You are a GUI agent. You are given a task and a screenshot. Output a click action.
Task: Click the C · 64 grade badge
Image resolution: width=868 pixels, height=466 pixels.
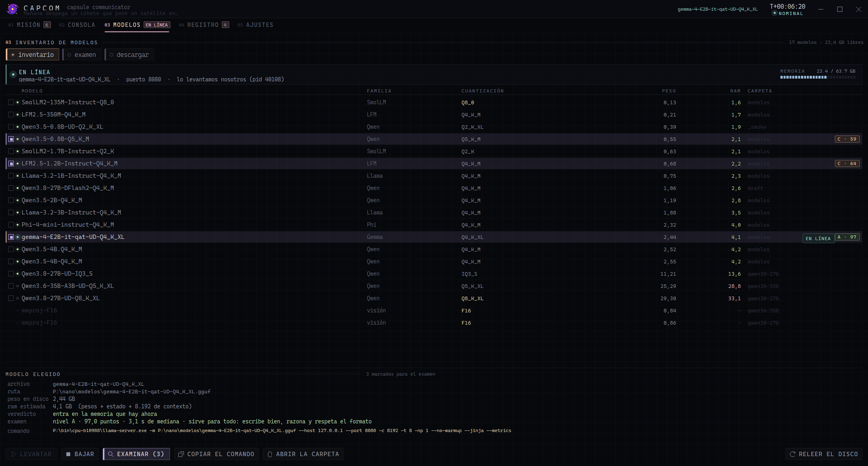(x=847, y=163)
